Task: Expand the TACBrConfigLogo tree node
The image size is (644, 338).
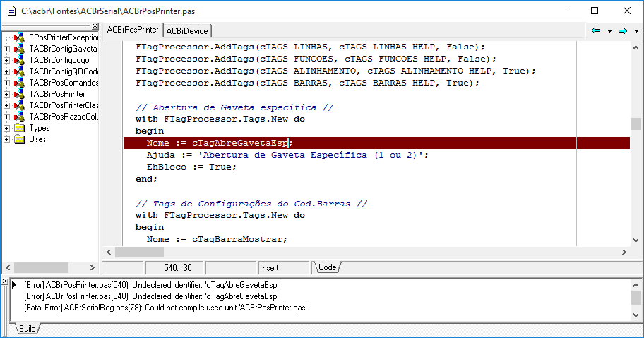Action: pos(6,60)
